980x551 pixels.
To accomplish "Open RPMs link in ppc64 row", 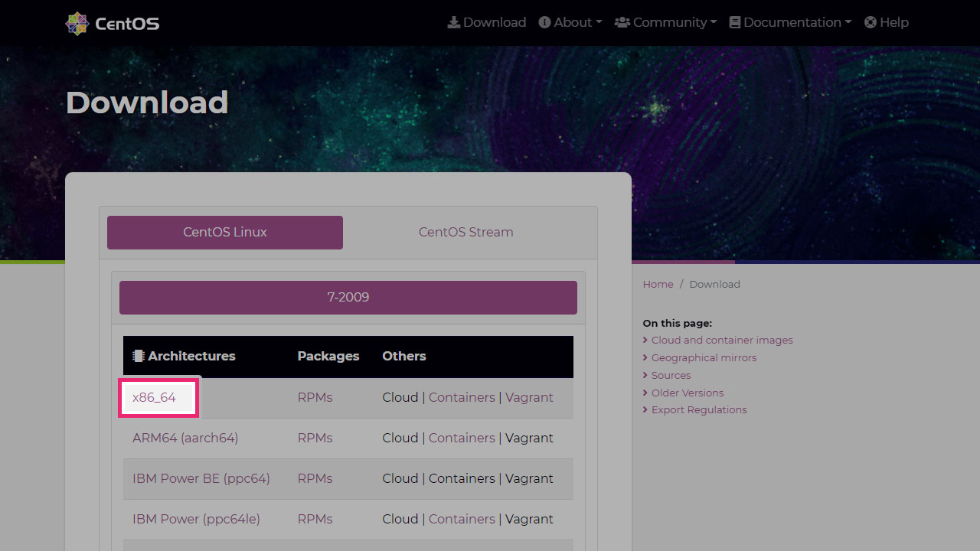I will pyautogui.click(x=315, y=478).
